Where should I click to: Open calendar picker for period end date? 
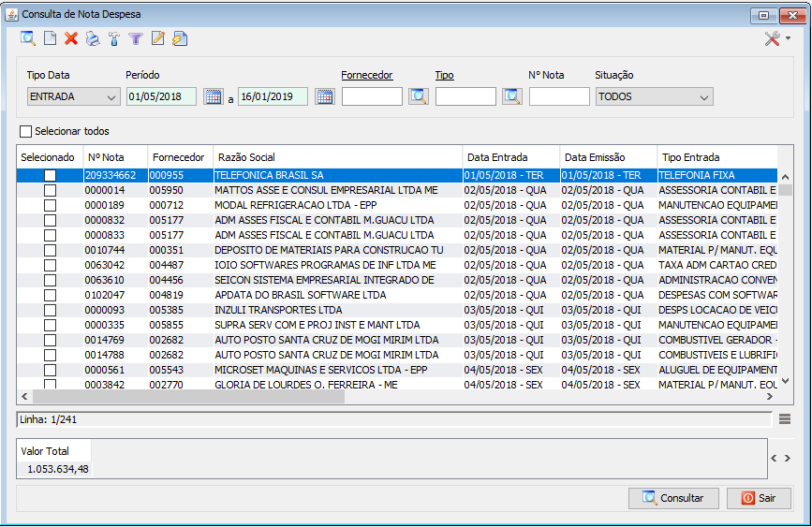click(325, 96)
